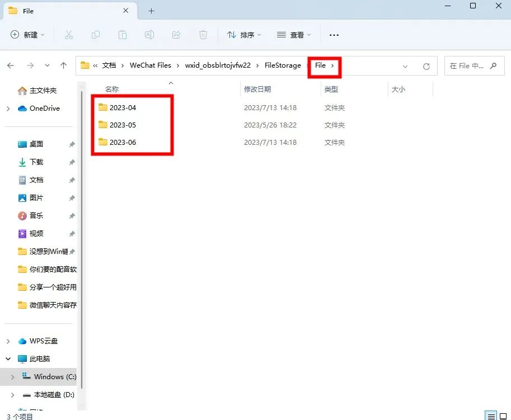Paste using the clipboard toolbar icon
511x420 pixels.
[x=123, y=35]
